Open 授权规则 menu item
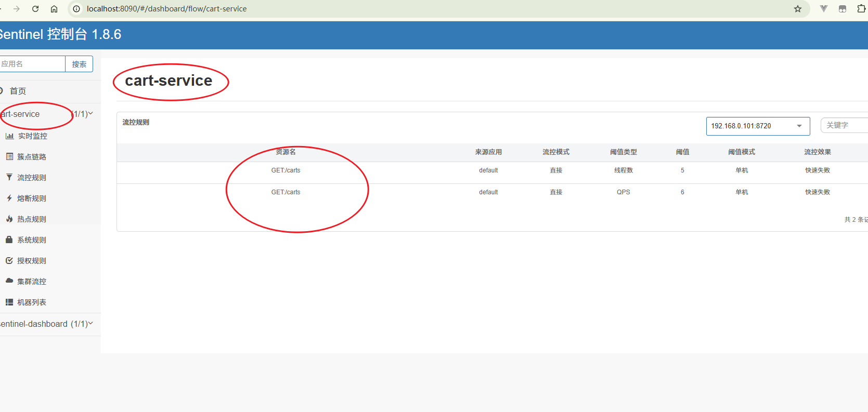The image size is (868, 412). 32,261
